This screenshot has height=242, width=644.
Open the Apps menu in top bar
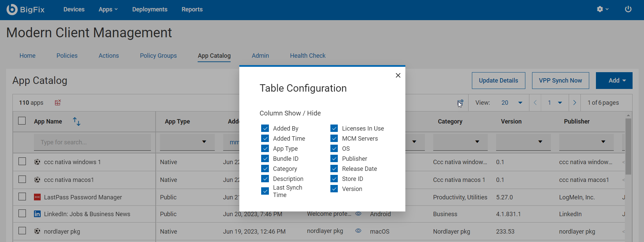point(108,9)
